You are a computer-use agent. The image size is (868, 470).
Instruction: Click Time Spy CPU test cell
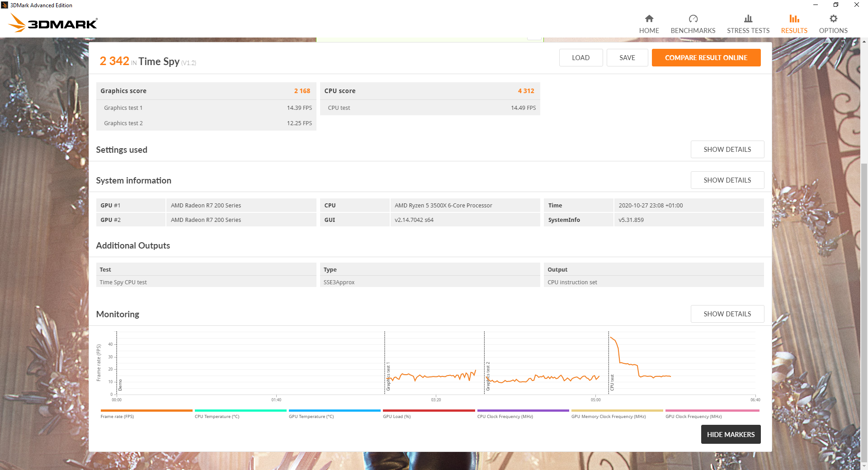[x=206, y=282]
